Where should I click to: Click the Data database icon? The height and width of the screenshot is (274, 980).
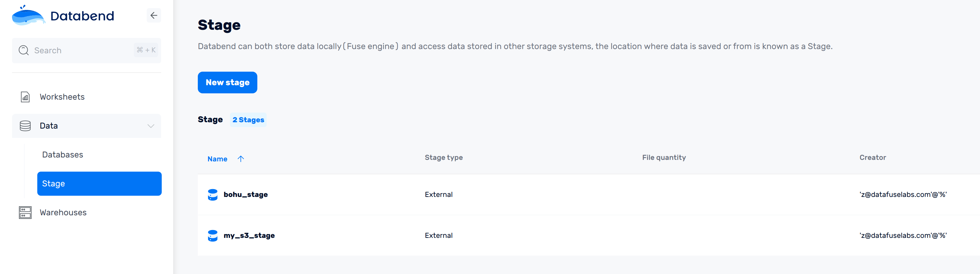25,126
